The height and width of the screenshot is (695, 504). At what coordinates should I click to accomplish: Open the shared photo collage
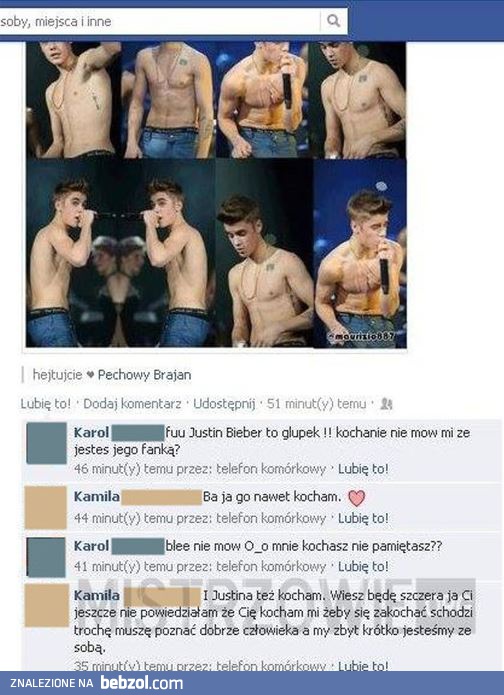[216, 195]
